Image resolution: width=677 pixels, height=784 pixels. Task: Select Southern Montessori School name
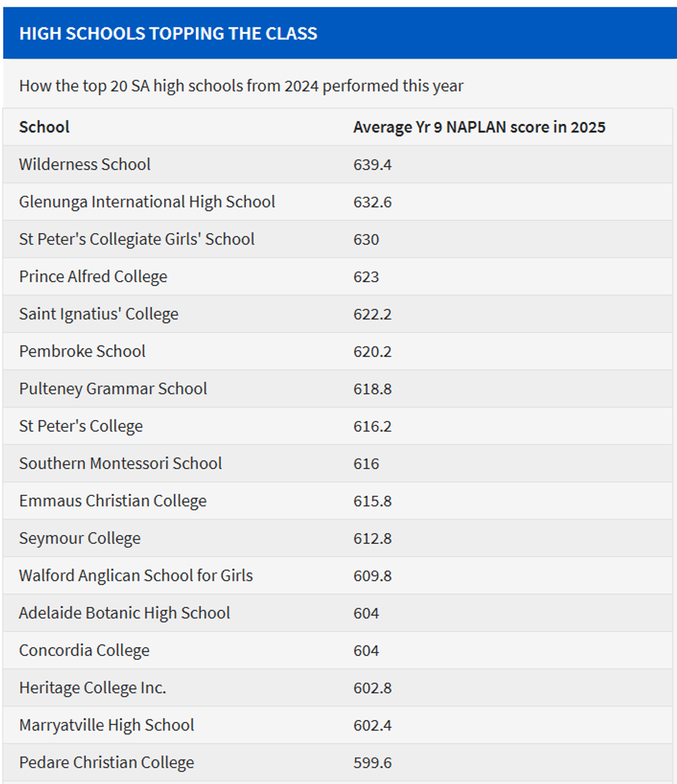(x=120, y=463)
